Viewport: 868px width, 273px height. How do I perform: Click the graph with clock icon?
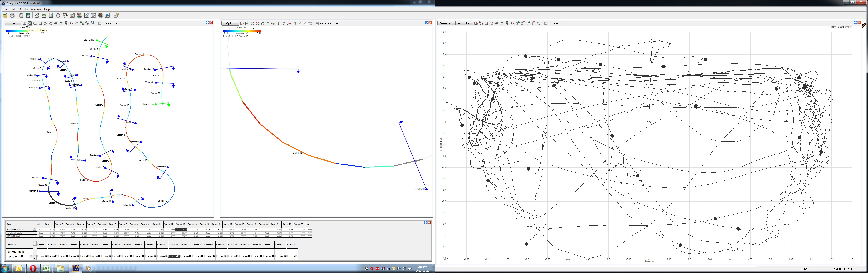(87, 15)
